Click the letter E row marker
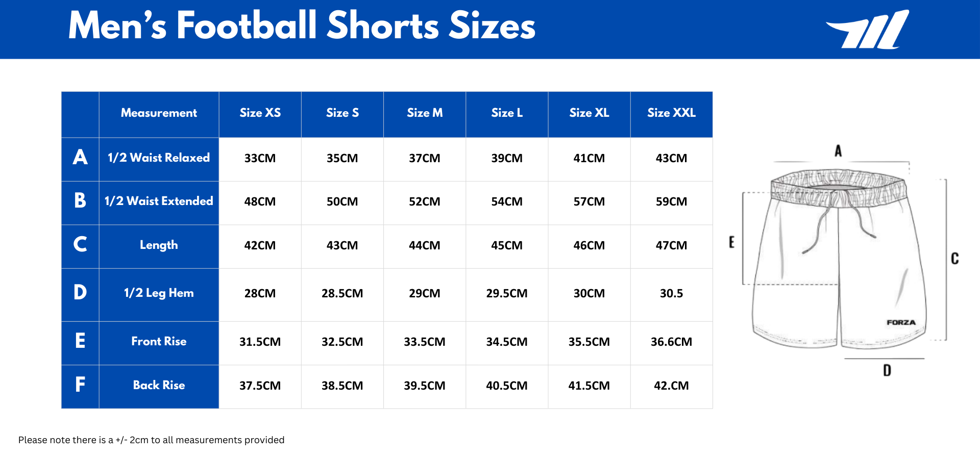The width and height of the screenshot is (980, 459). coord(80,341)
